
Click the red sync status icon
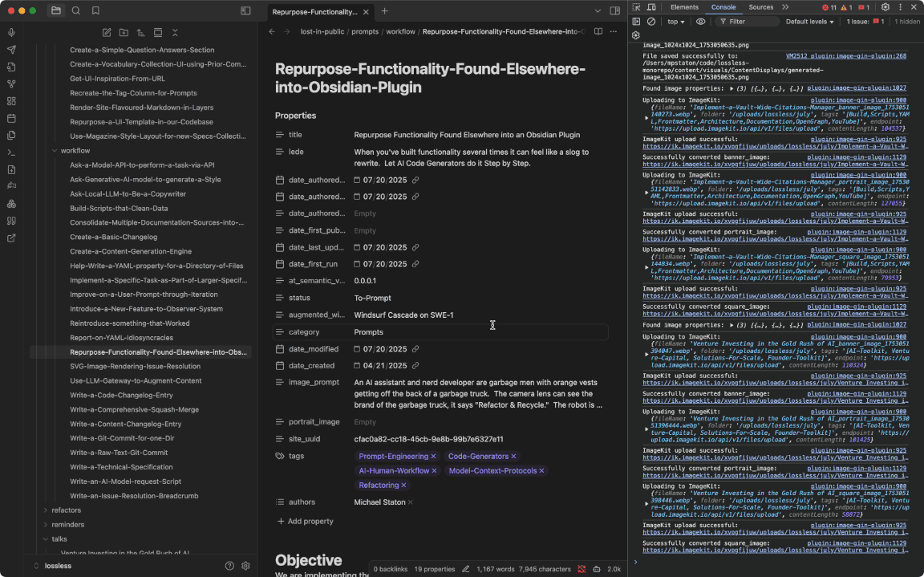coord(582,569)
